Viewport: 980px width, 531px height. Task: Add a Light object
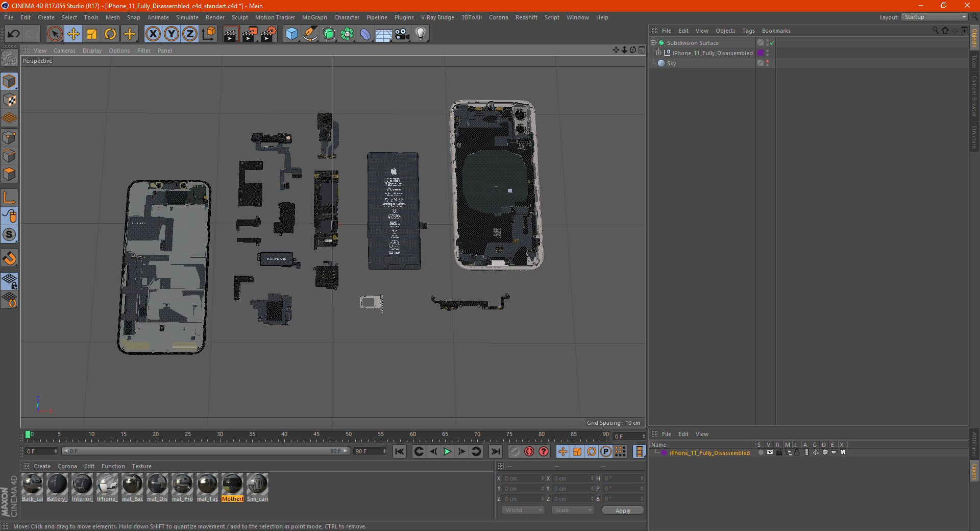pos(420,34)
